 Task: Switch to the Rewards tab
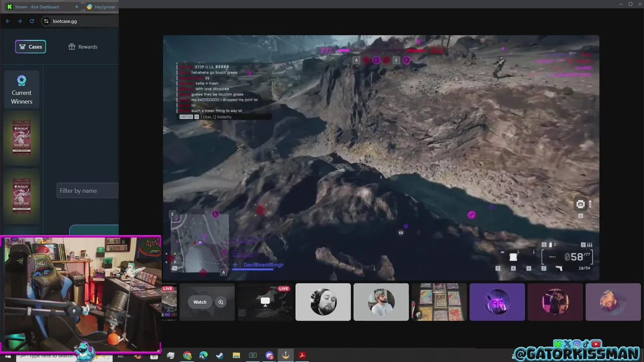point(83,47)
